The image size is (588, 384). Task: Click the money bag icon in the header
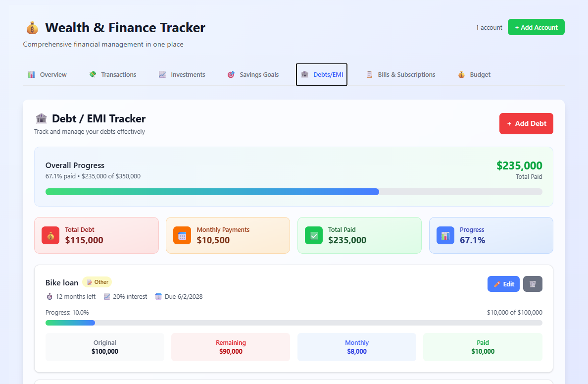pyautogui.click(x=32, y=28)
